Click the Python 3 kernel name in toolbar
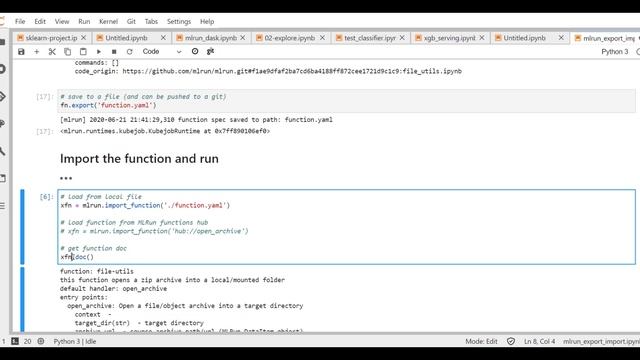 point(615,51)
